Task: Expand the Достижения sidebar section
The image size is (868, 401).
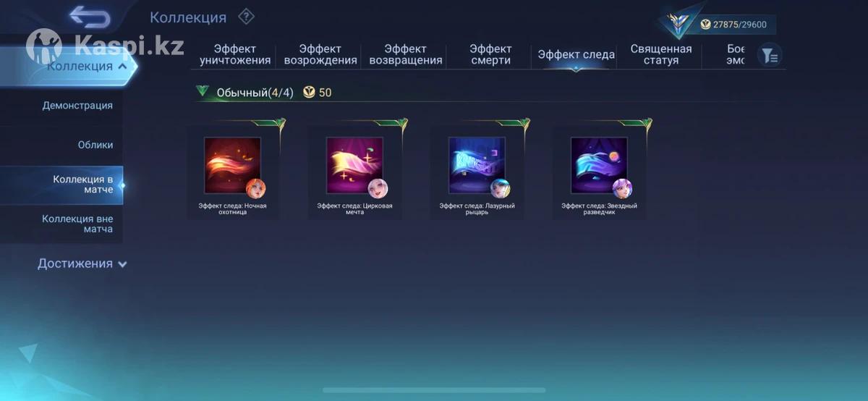Action: 82,263
